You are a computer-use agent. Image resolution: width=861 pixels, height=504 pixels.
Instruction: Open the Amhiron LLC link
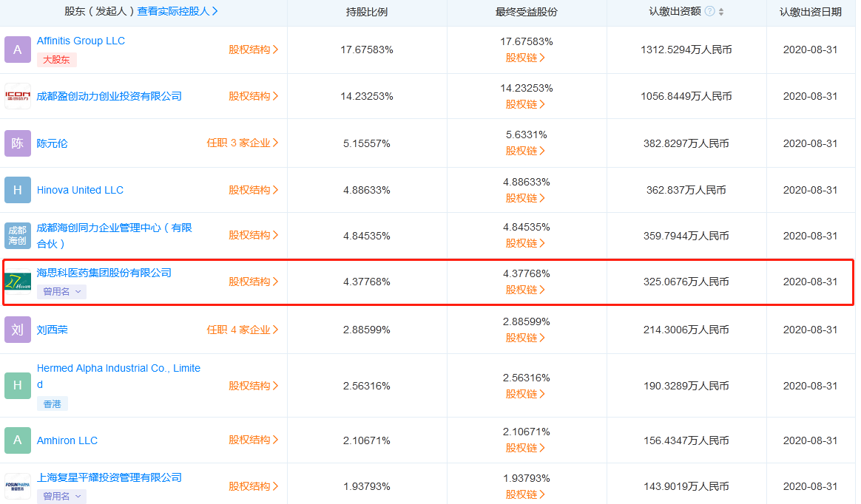(x=67, y=440)
